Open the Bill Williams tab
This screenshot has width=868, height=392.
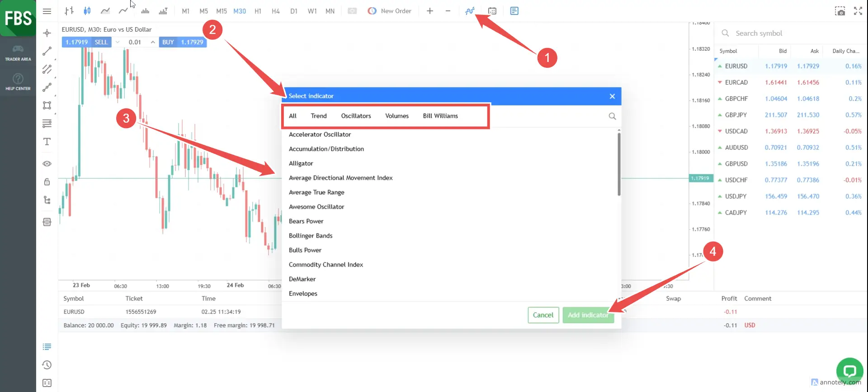[x=440, y=116]
